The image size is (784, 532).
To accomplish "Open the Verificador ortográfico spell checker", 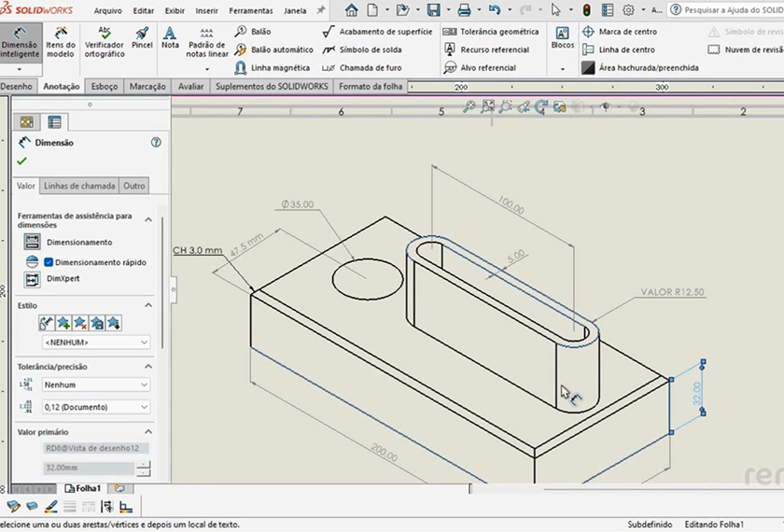I will pyautogui.click(x=104, y=42).
